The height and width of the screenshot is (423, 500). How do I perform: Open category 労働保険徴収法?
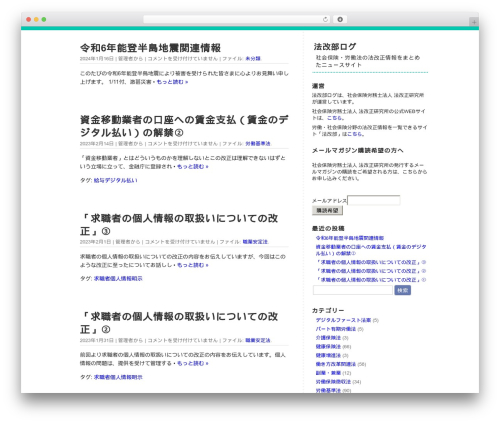click(333, 382)
